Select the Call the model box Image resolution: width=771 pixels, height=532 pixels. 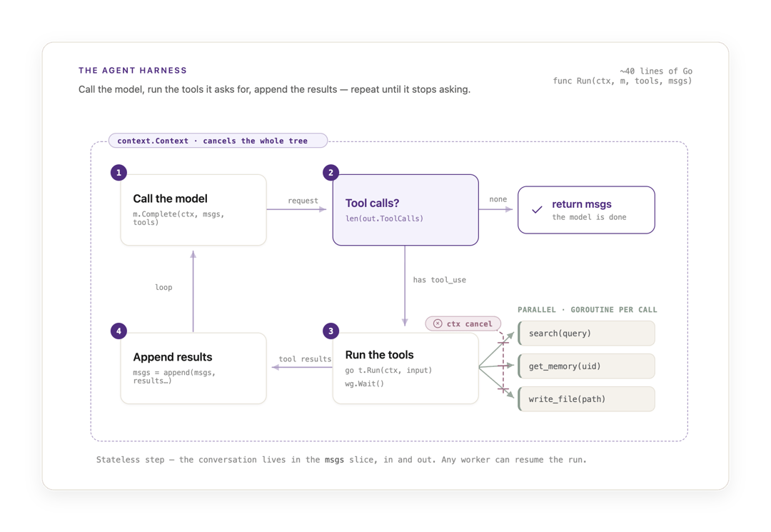click(x=193, y=210)
